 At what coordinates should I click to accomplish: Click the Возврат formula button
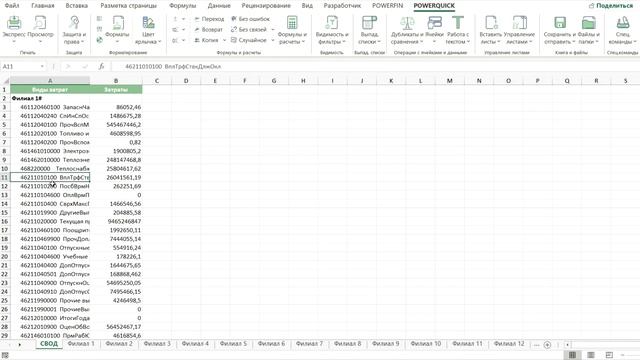coord(209,30)
